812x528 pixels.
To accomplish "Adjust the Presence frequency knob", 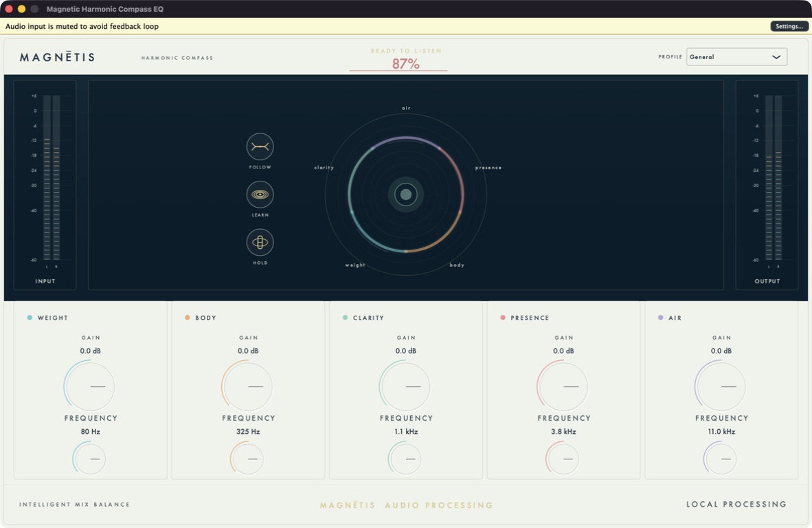I will click(563, 459).
